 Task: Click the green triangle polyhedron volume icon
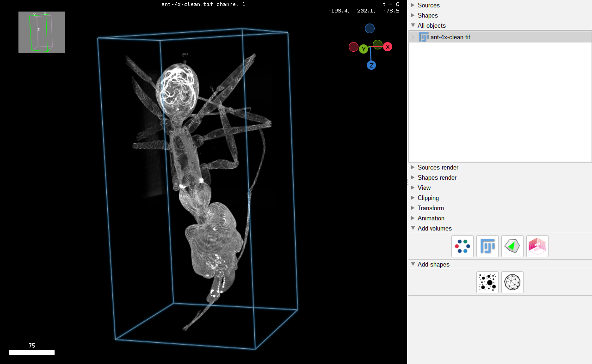point(512,246)
